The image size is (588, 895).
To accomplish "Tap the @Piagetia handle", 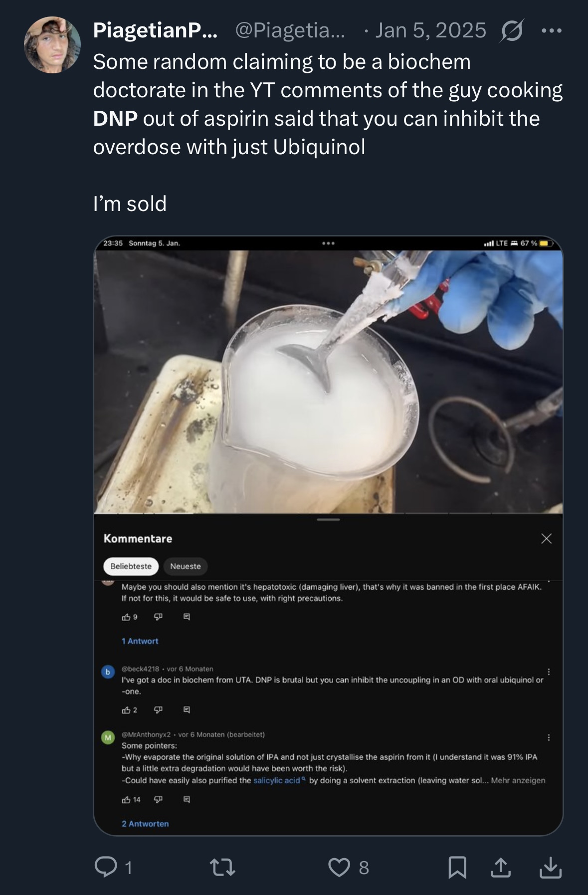I will coord(290,31).
